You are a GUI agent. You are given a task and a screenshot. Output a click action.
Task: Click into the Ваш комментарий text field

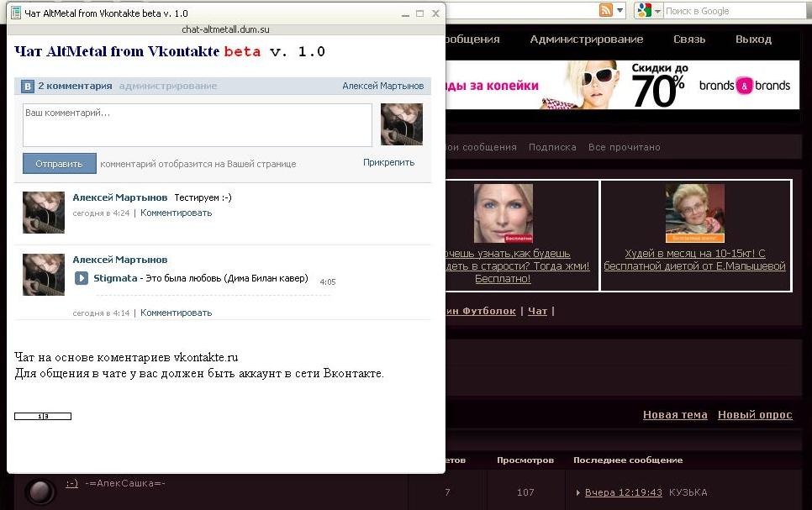[x=198, y=125]
